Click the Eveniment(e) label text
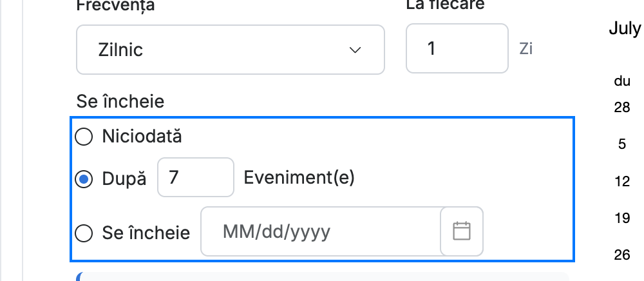Screen dimensions: 644x281 pyautogui.click(x=299, y=178)
